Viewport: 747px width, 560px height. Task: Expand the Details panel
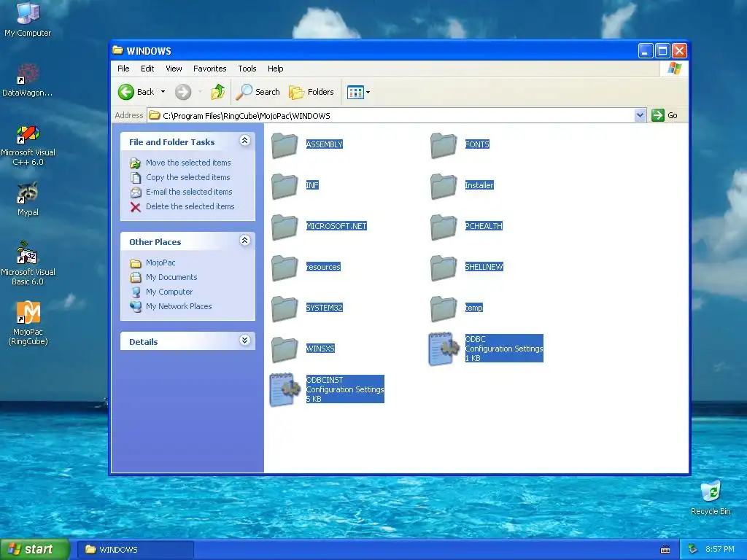(245, 341)
